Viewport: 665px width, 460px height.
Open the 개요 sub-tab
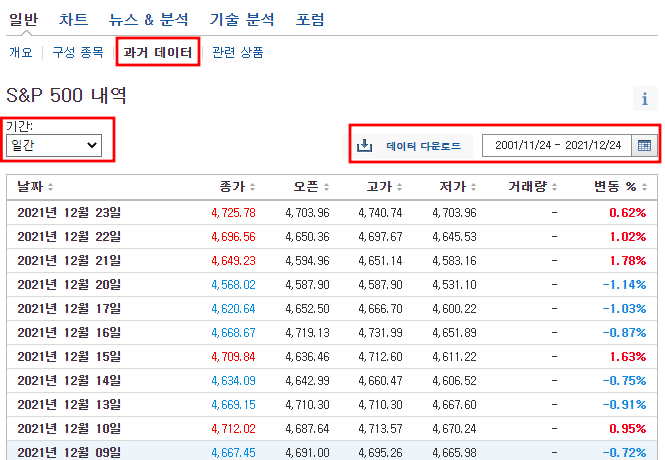point(21,52)
